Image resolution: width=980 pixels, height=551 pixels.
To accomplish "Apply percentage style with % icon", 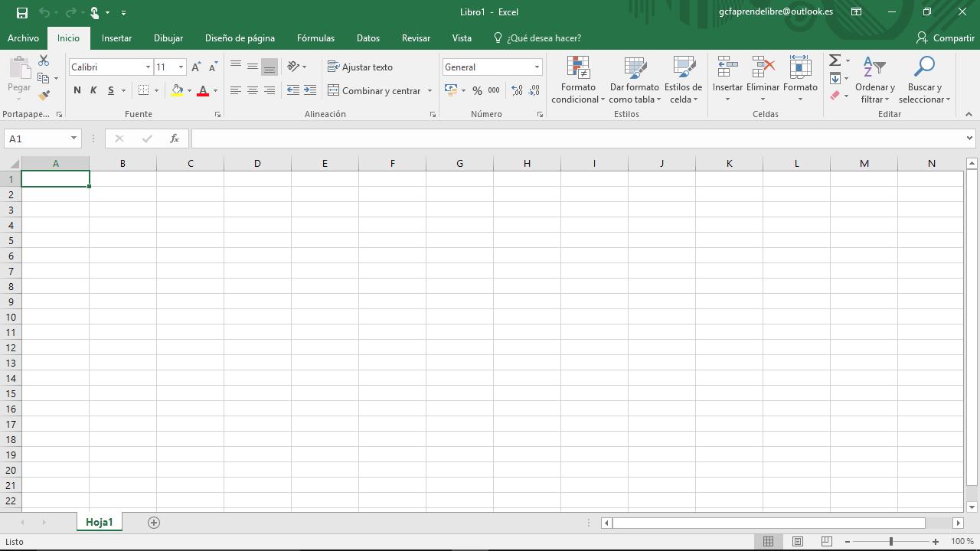I will [x=476, y=90].
